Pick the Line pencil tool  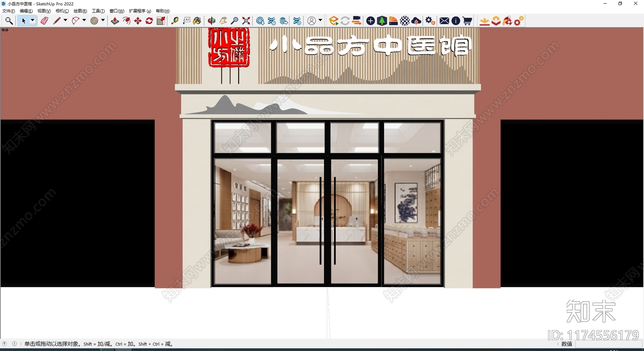tap(57, 21)
